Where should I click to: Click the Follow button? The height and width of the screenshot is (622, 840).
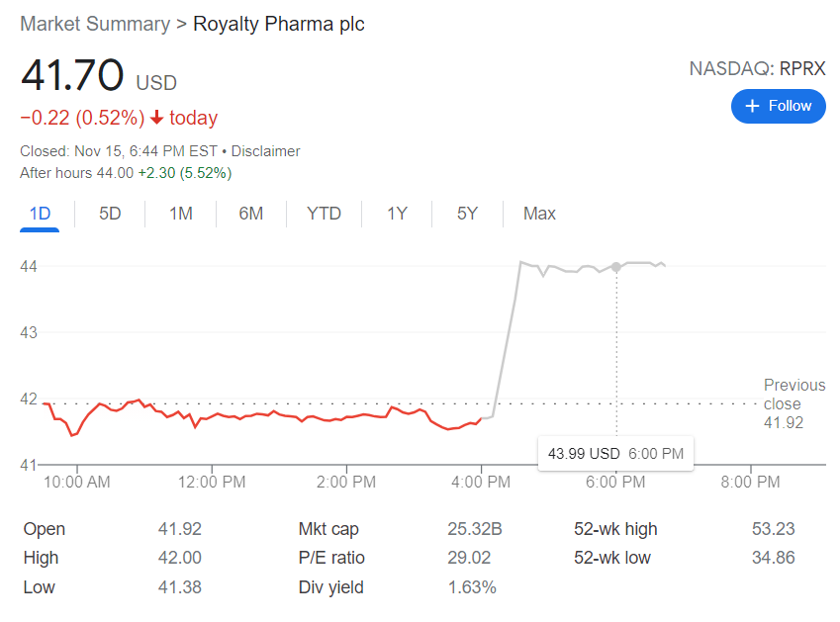(778, 106)
